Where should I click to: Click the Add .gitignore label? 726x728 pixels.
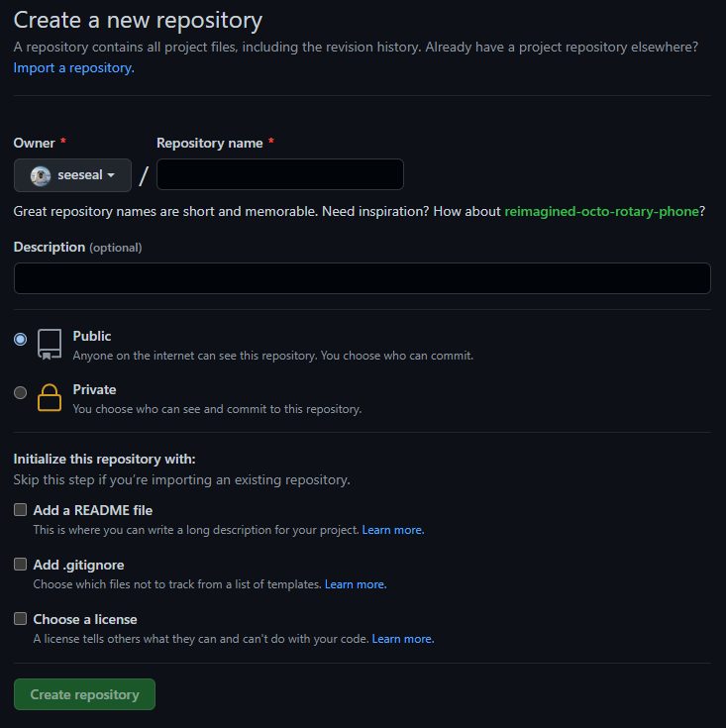78,565
